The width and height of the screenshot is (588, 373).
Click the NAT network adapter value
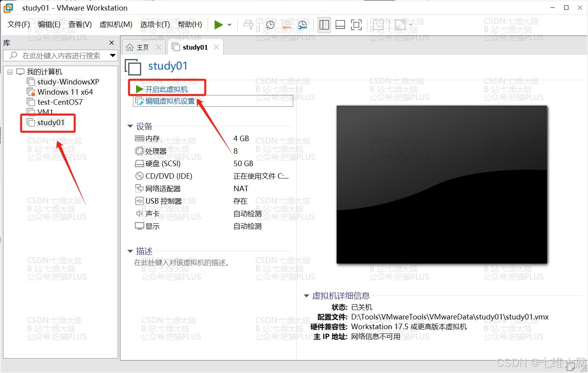click(x=241, y=188)
